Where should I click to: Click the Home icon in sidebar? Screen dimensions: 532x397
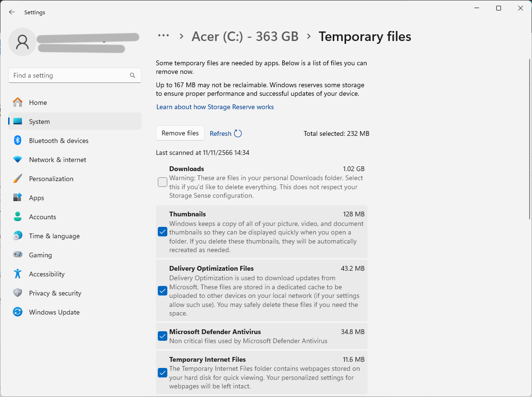click(x=18, y=102)
